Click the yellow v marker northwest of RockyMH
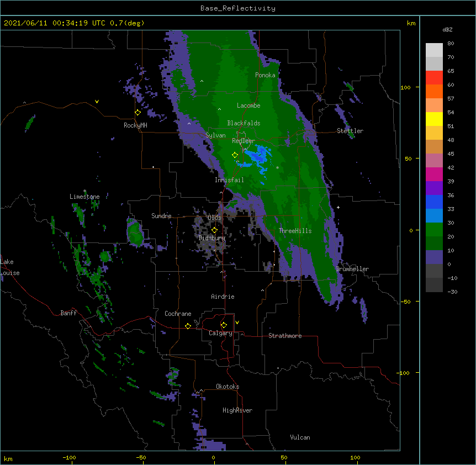The width and height of the screenshot is (476, 465). click(97, 102)
